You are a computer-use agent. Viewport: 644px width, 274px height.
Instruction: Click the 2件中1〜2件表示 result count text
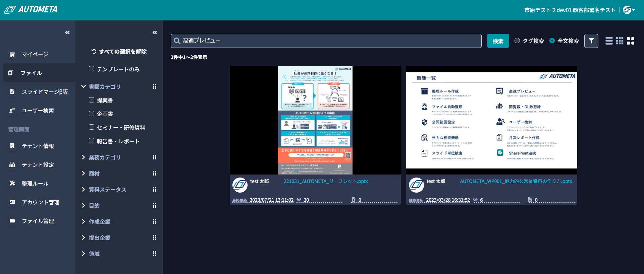tap(189, 57)
